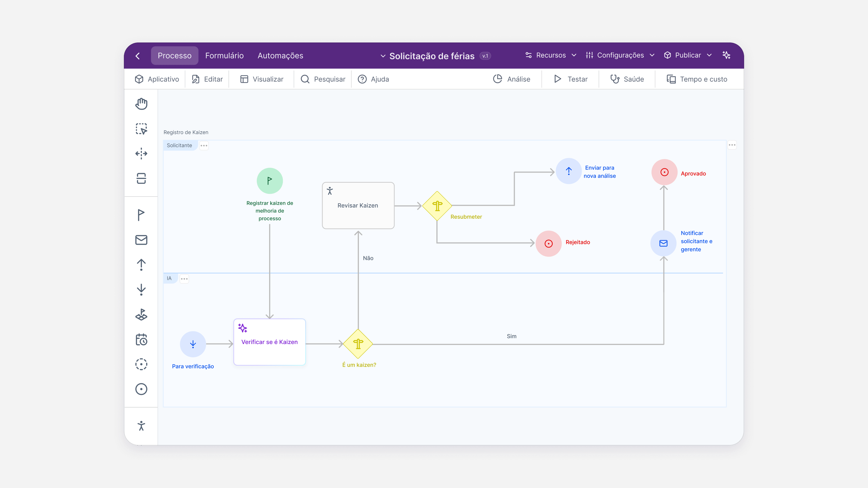
Task: Click the Resubmeter gateway label
Action: click(466, 217)
